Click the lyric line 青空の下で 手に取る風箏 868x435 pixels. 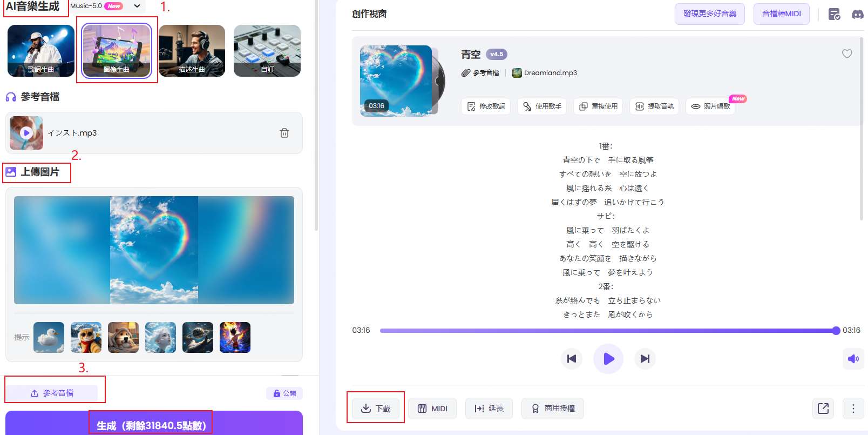608,160
